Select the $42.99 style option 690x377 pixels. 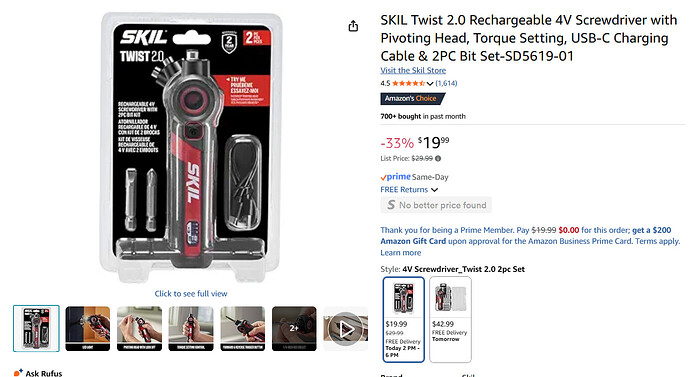coord(450,319)
